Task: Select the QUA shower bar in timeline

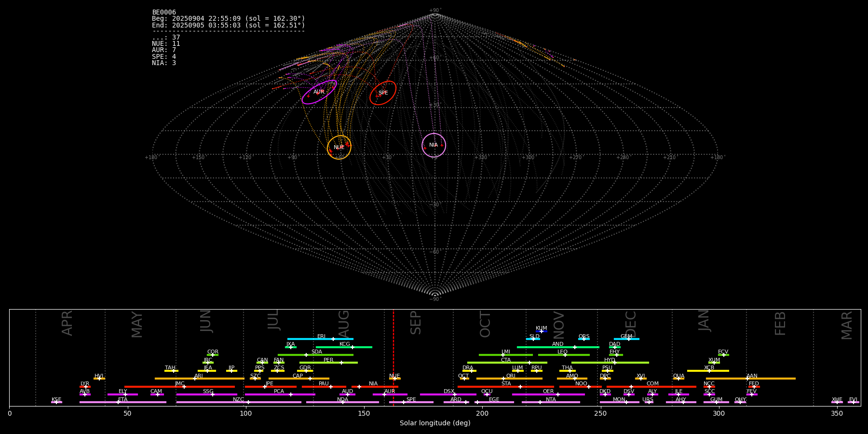Action: pos(678,379)
